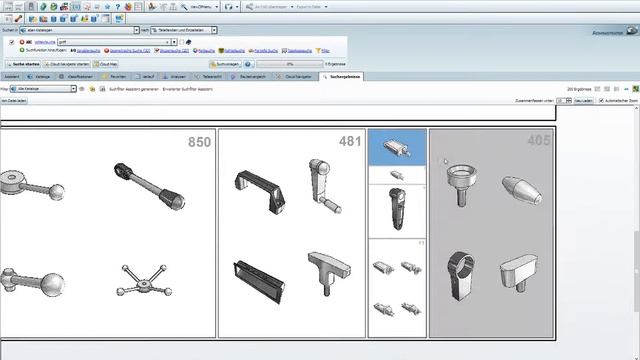Click the red hand stop icon
Screen dimensions: 640x360
128,7
